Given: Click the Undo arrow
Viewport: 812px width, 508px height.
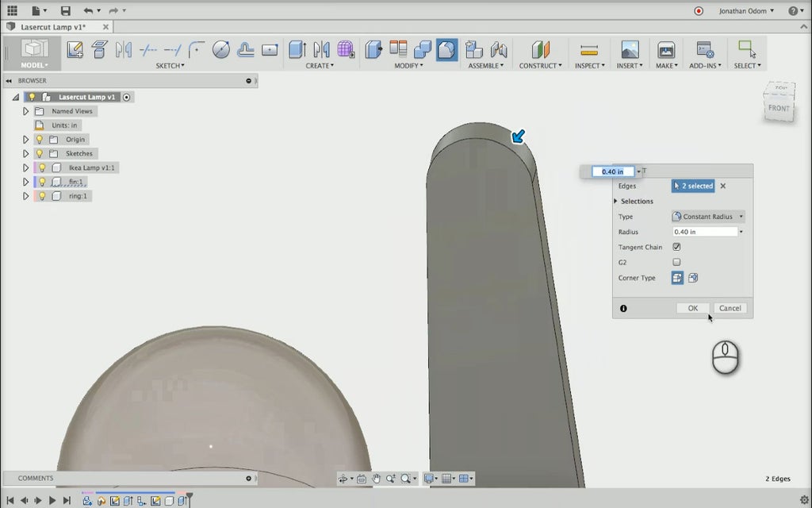Looking at the screenshot, I should [89, 10].
